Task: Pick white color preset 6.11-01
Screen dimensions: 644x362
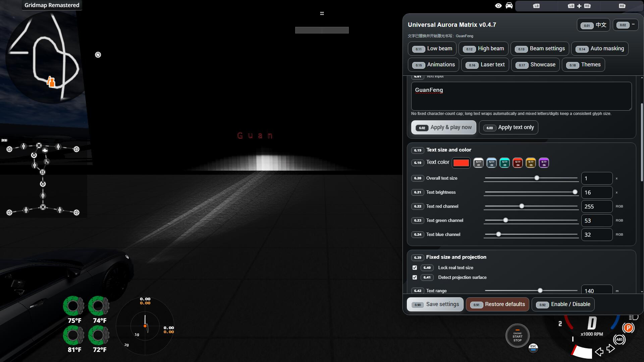Action: coord(479,163)
